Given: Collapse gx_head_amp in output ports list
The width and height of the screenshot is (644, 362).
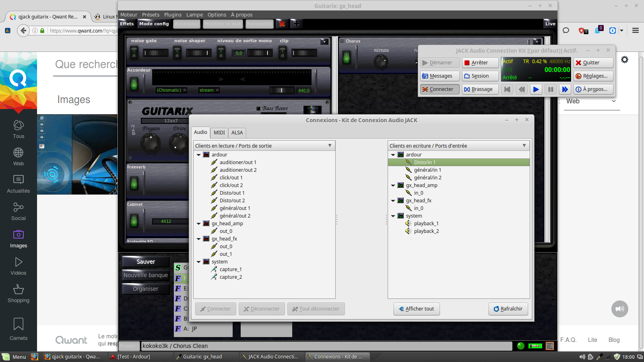Looking at the screenshot, I should point(198,224).
